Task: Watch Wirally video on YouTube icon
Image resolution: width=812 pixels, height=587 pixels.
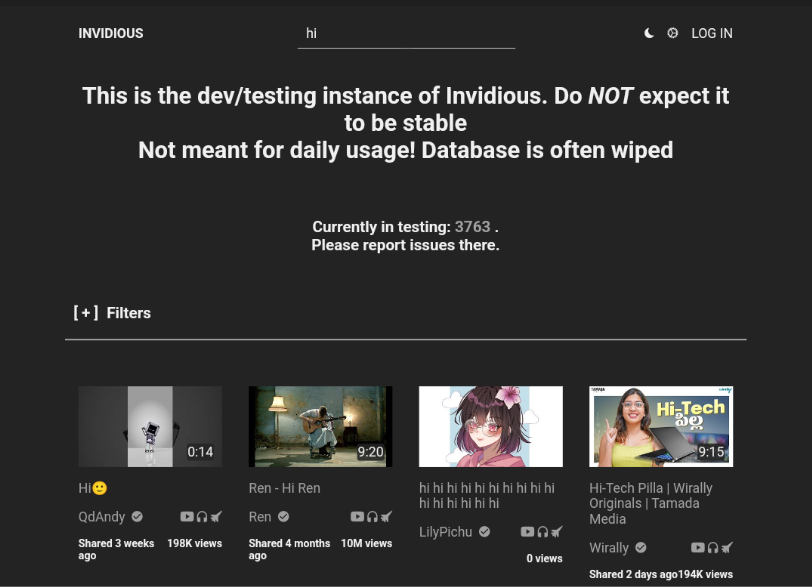Action: (x=698, y=548)
